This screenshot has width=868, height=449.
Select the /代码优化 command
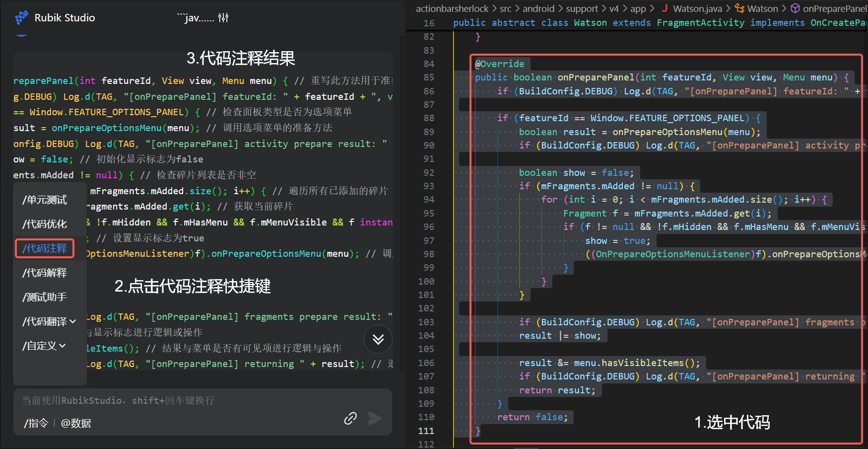tap(45, 224)
